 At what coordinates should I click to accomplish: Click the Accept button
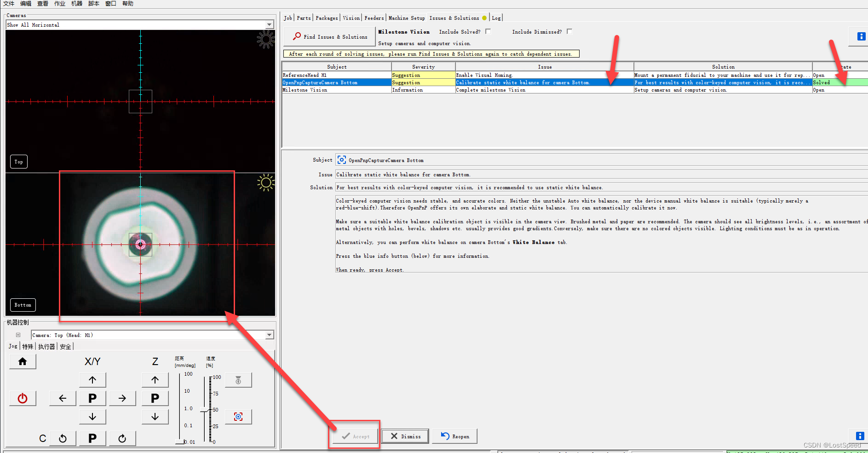tap(356, 436)
